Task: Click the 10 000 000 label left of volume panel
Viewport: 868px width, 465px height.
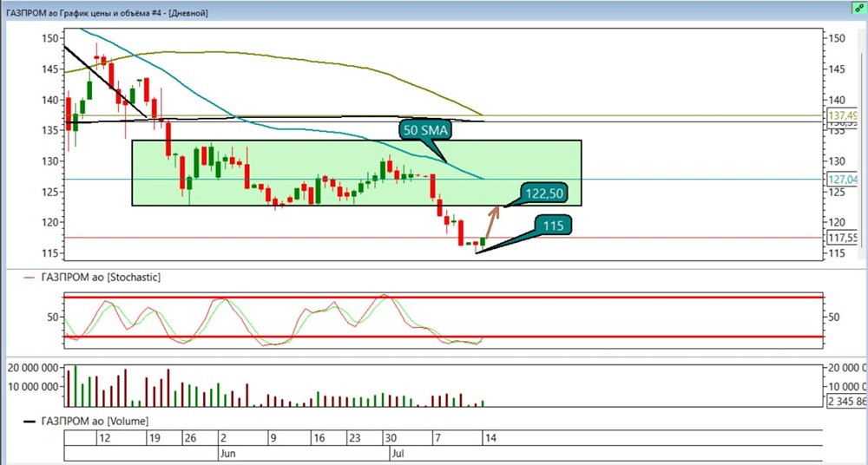Action: pyautogui.click(x=32, y=386)
